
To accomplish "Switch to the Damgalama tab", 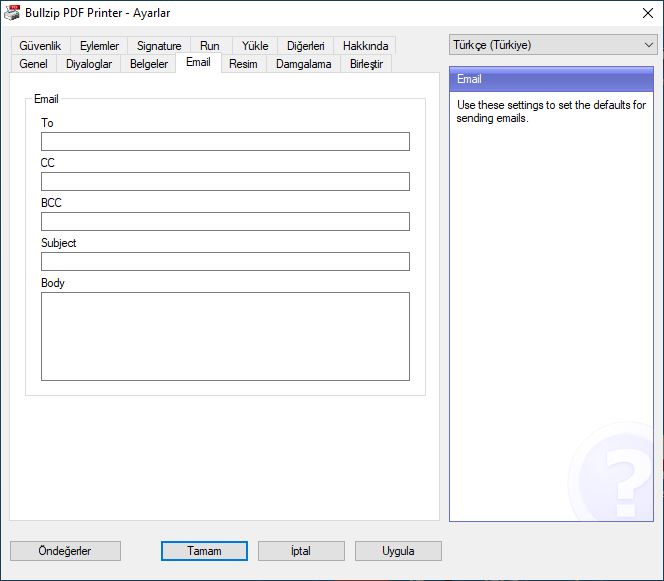I will 303,64.
